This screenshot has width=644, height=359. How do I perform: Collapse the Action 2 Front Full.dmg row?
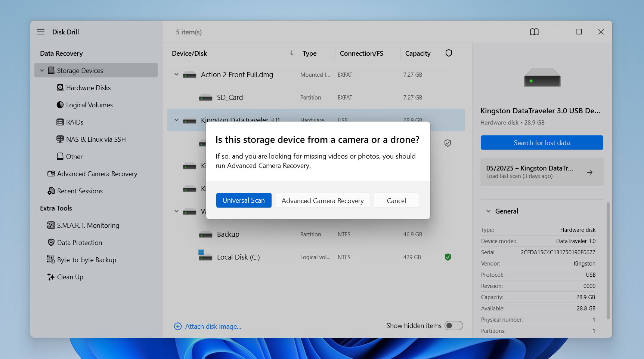(176, 74)
